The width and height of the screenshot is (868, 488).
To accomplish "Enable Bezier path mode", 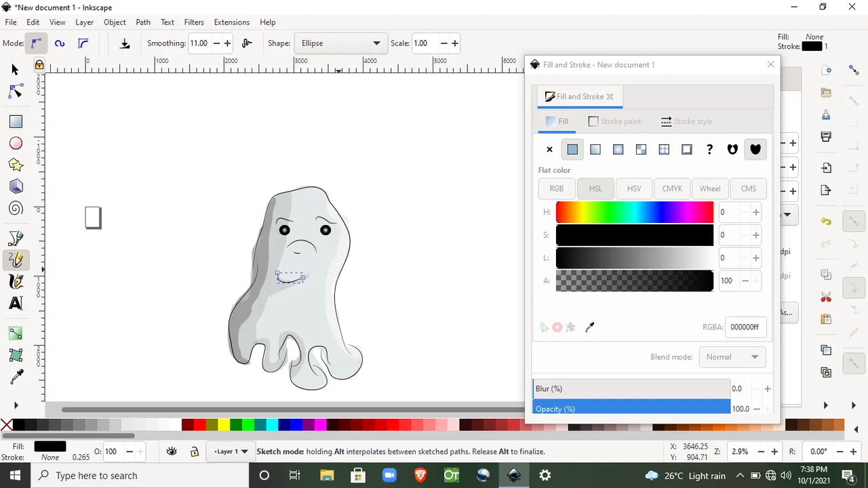I will click(x=36, y=43).
